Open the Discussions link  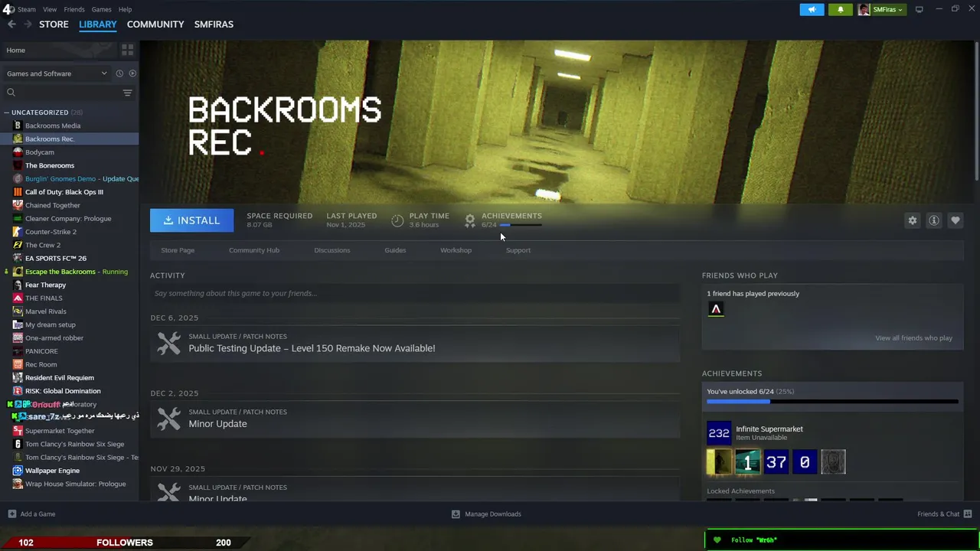[332, 250]
